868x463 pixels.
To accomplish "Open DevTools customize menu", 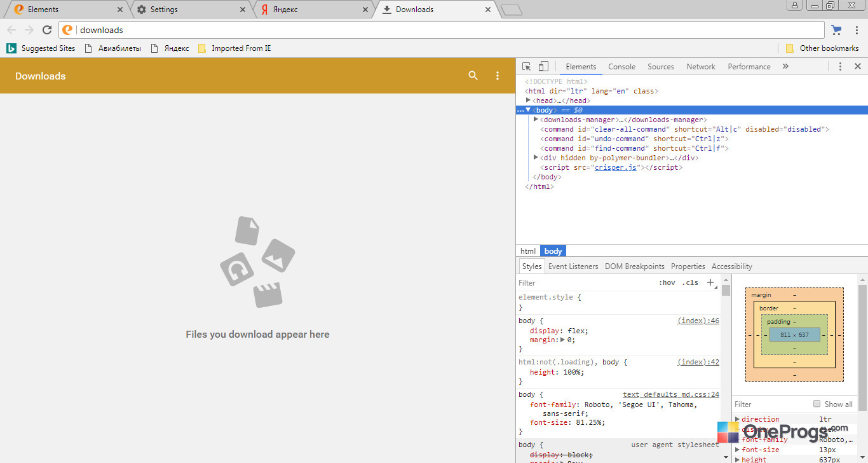I will pyautogui.click(x=840, y=66).
